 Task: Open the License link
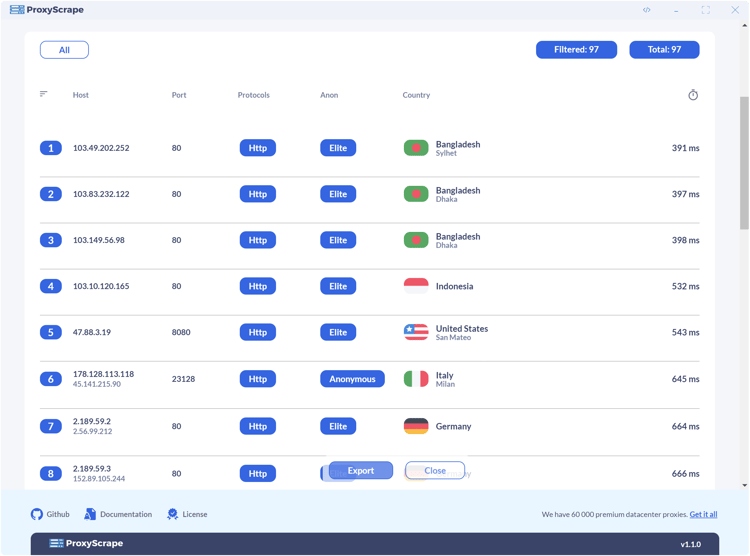click(187, 514)
